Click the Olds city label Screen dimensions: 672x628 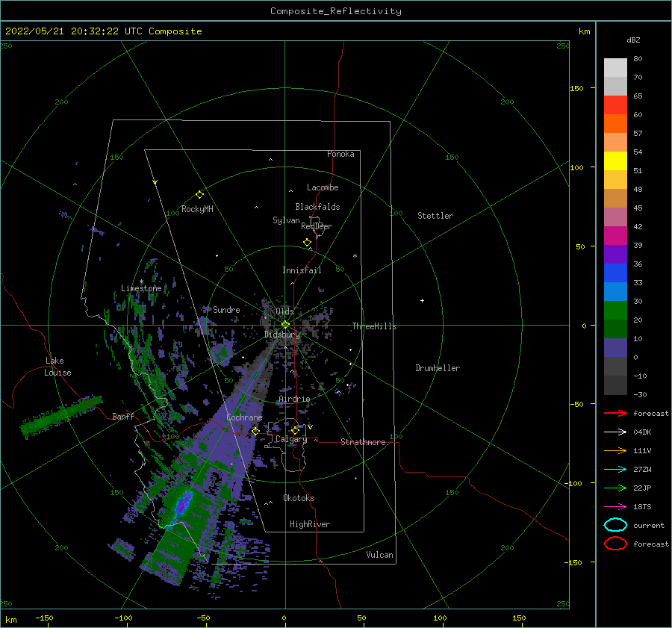pyautogui.click(x=284, y=311)
